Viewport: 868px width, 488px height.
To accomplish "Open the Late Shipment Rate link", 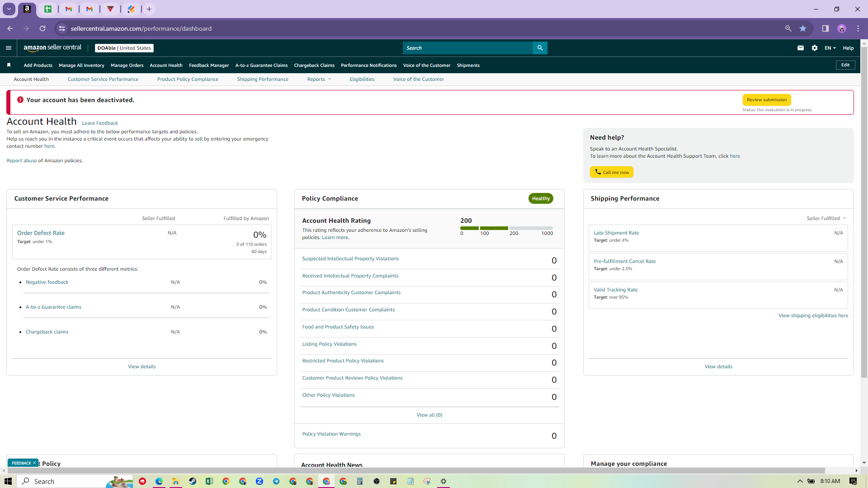I will [616, 233].
